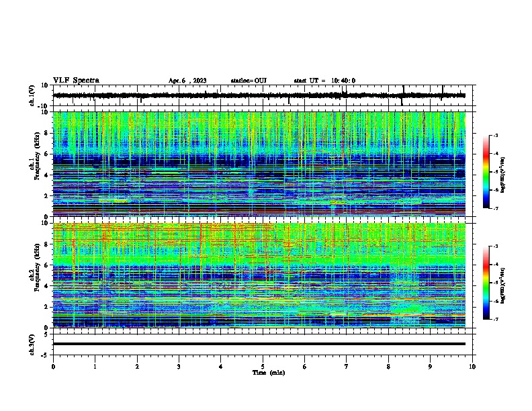
Task: Click the "-3" label on ch.1 color scale
Action: (495, 135)
